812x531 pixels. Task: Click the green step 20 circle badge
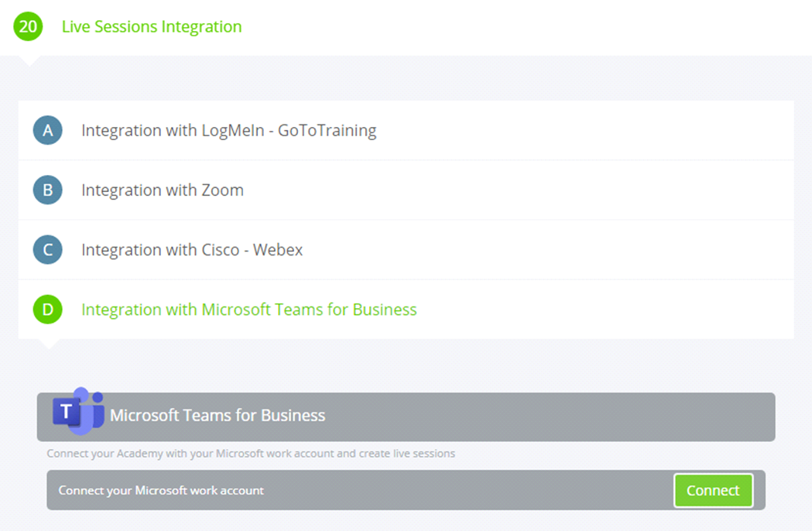click(28, 26)
